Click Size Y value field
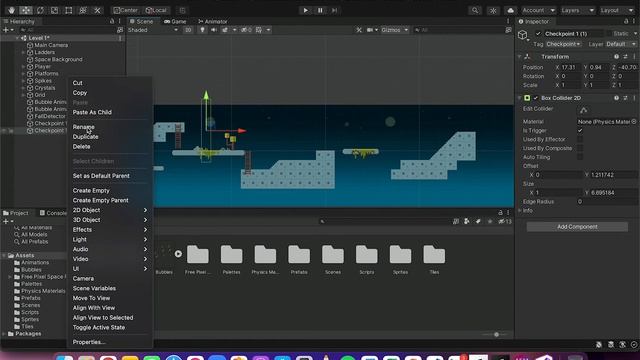Image resolution: width=640 pixels, height=360 pixels. [x=613, y=193]
